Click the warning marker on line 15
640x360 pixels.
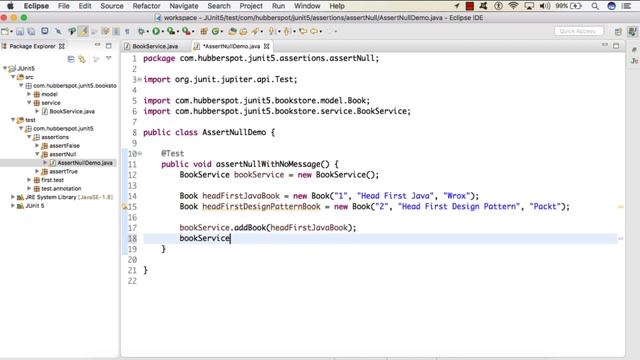tap(124, 207)
